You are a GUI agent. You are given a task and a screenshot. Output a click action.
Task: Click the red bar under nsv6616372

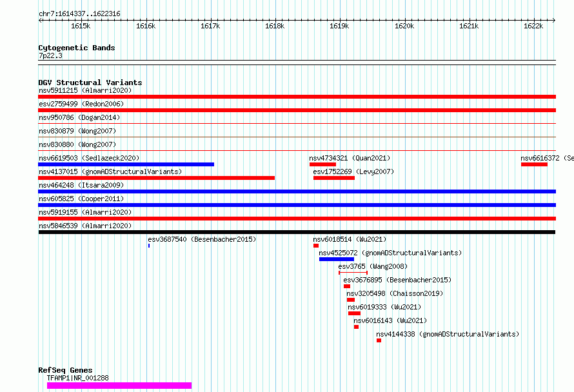(x=534, y=164)
